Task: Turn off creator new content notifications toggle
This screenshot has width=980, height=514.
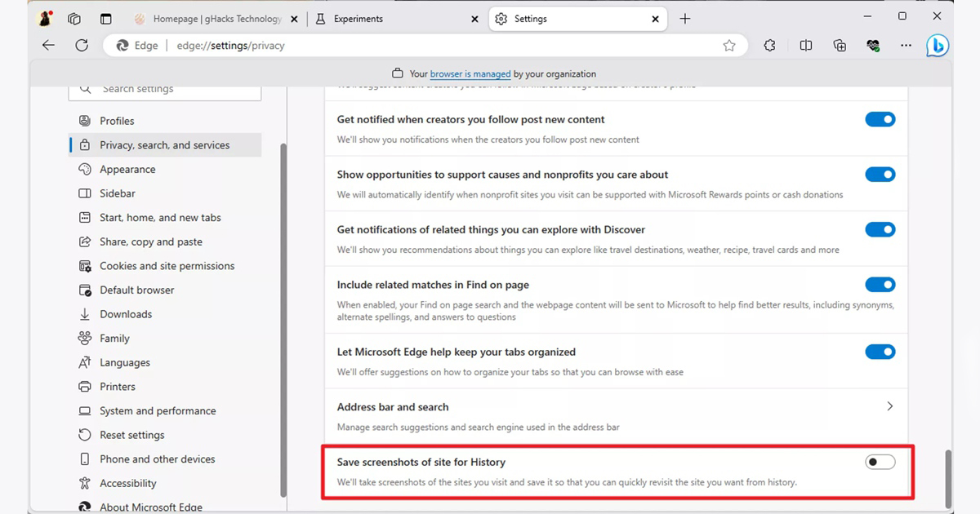Action: point(880,119)
